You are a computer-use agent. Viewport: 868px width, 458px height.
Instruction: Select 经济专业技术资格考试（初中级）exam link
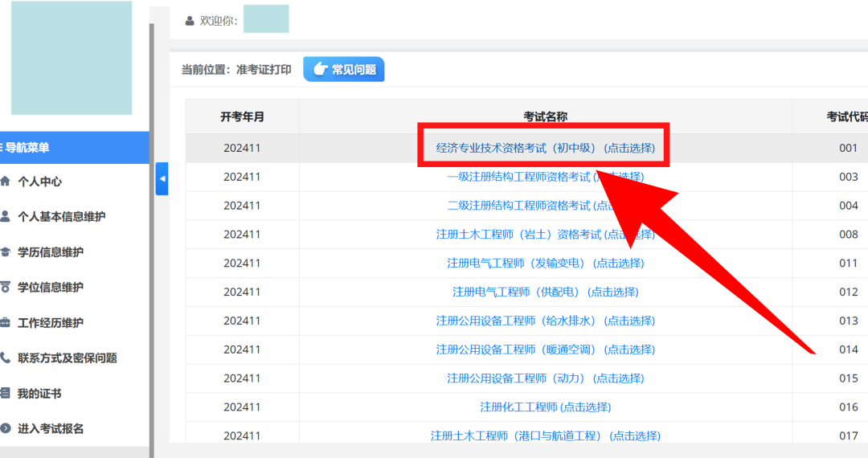tap(545, 148)
